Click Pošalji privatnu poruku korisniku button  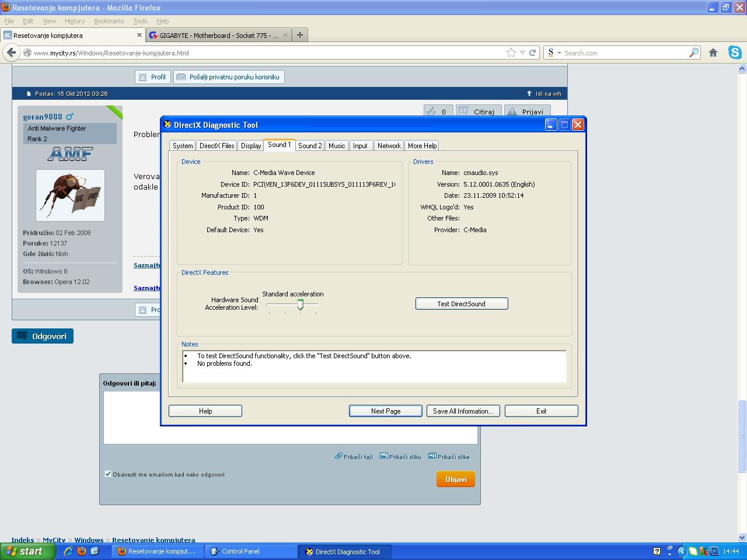pyautogui.click(x=229, y=77)
